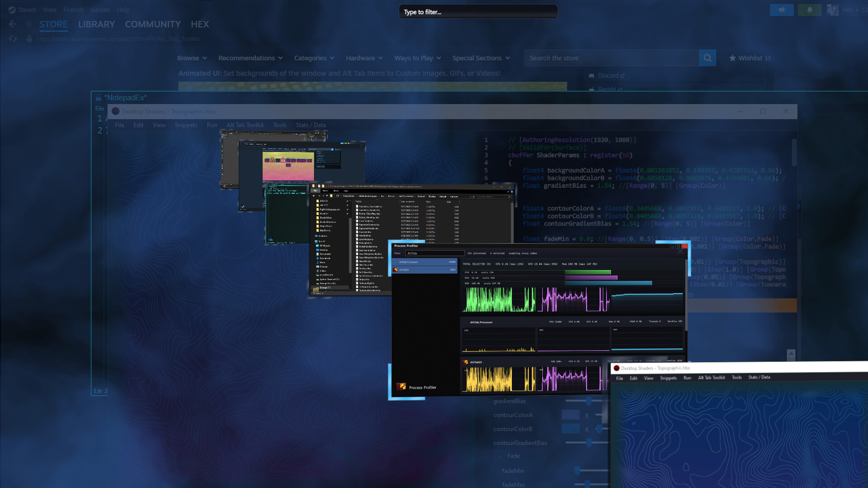The width and height of the screenshot is (868, 488).
Task: Click the AltTabUI process icon in the Profiler list
Action: pos(396,270)
